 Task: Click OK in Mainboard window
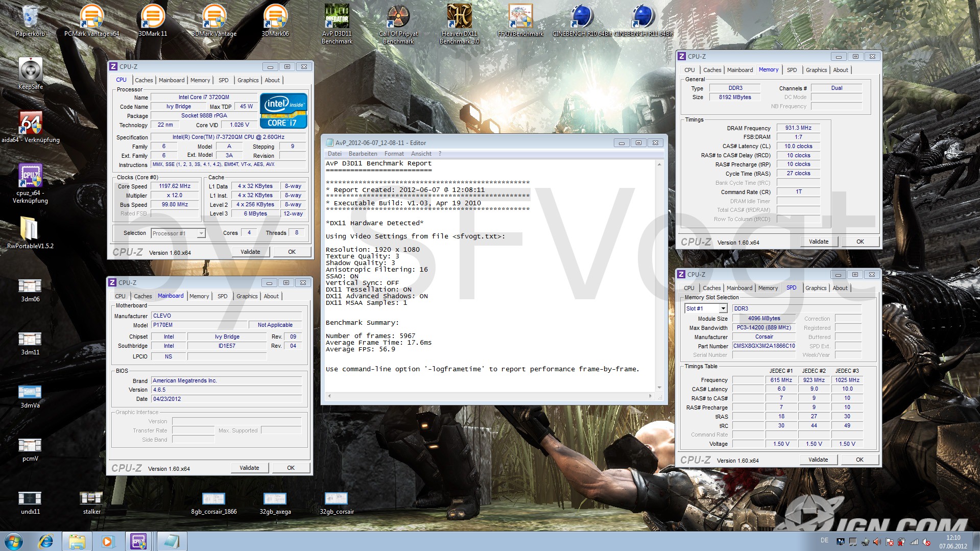coord(291,468)
